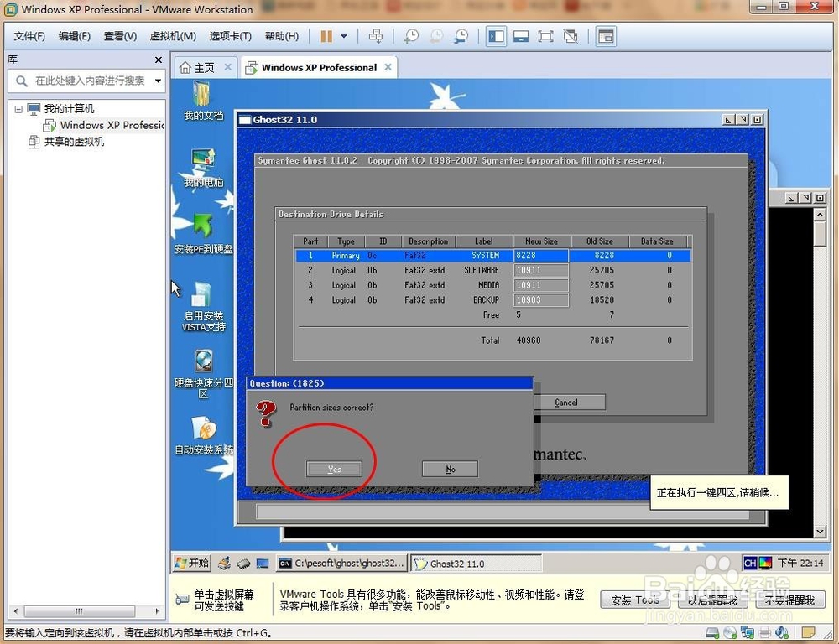Open the 帮助(H) menu

(x=281, y=36)
